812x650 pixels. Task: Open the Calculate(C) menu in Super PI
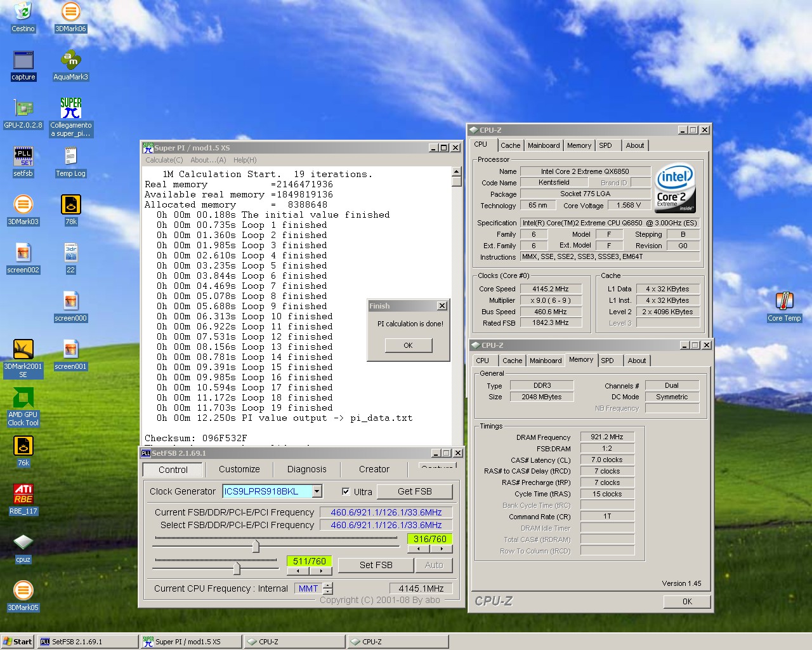pos(164,160)
